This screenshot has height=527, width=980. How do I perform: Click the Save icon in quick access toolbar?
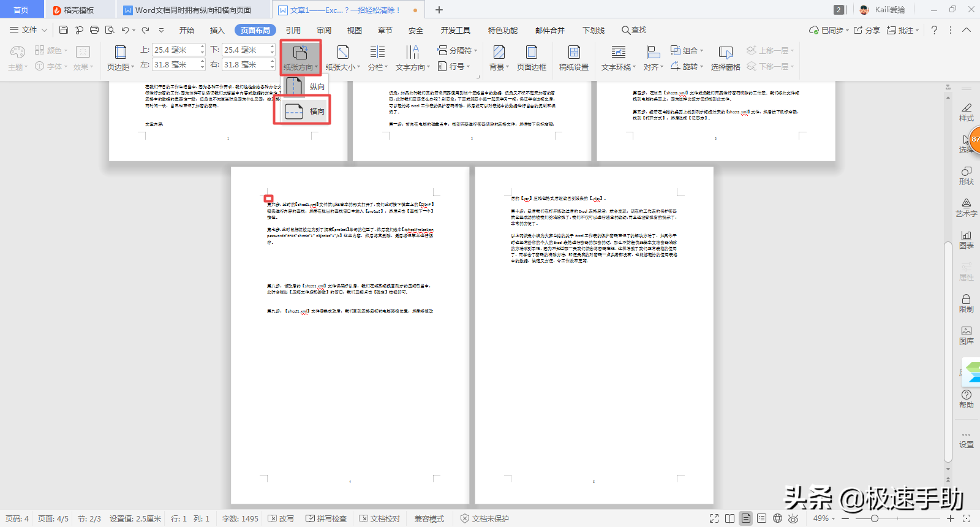point(64,30)
